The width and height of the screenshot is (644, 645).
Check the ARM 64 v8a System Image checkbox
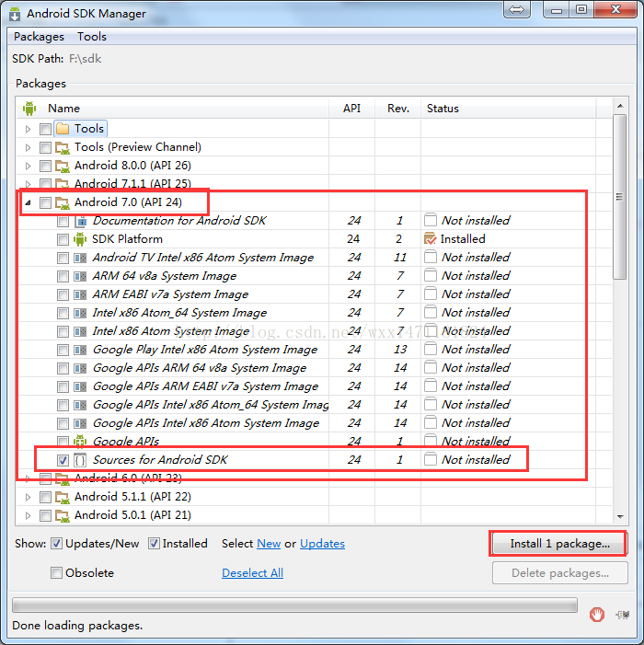tap(63, 276)
